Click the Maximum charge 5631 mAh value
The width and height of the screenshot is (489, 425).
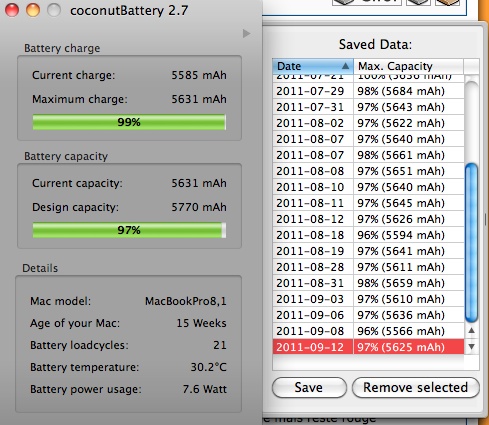pyautogui.click(x=199, y=99)
